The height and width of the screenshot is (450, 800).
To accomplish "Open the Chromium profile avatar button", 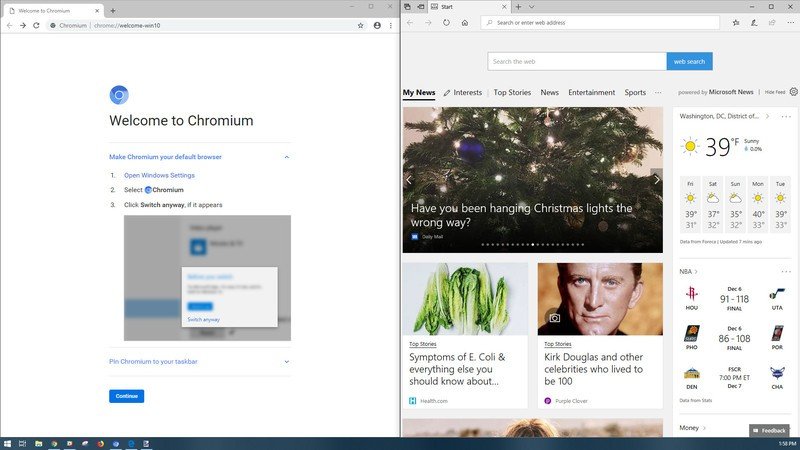I will pos(377,25).
